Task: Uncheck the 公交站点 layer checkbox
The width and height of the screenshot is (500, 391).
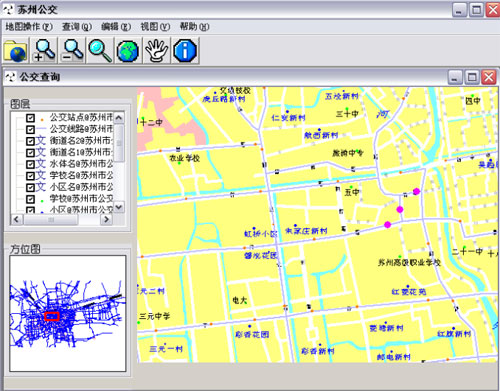Action: coord(30,118)
